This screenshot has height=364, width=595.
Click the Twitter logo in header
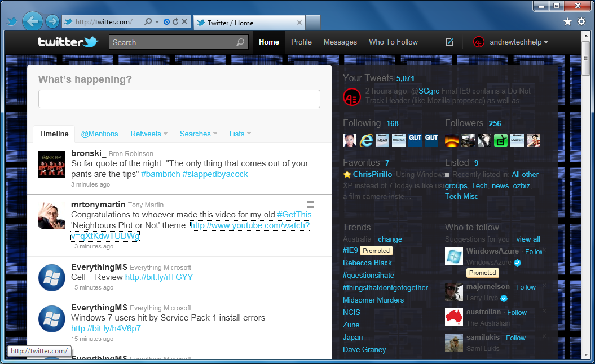68,42
